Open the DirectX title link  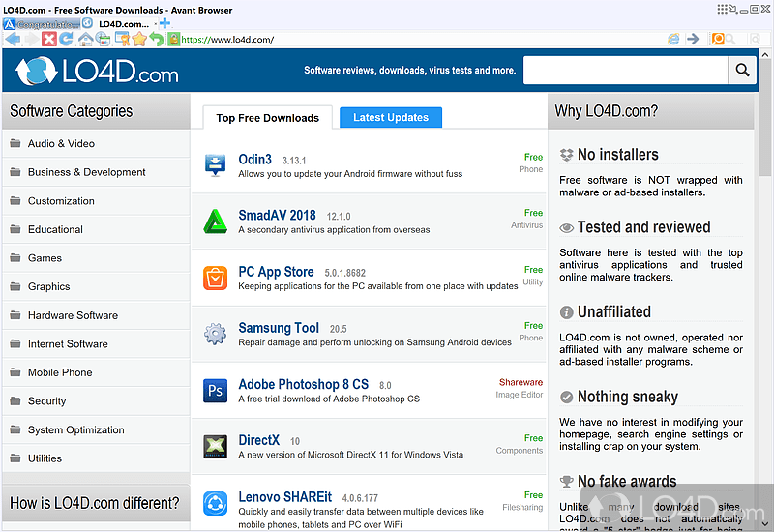258,440
